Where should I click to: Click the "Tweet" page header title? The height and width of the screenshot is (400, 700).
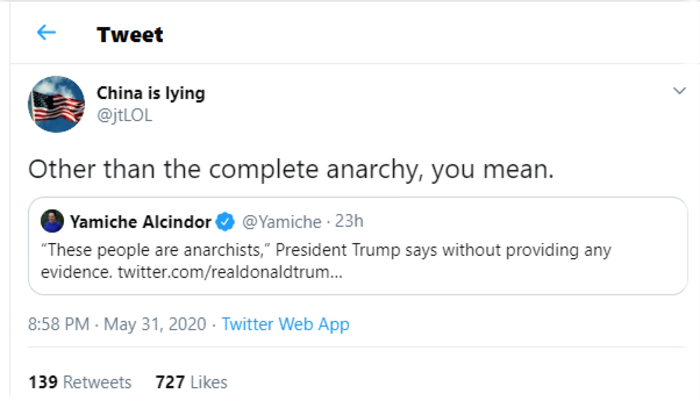[x=130, y=35]
